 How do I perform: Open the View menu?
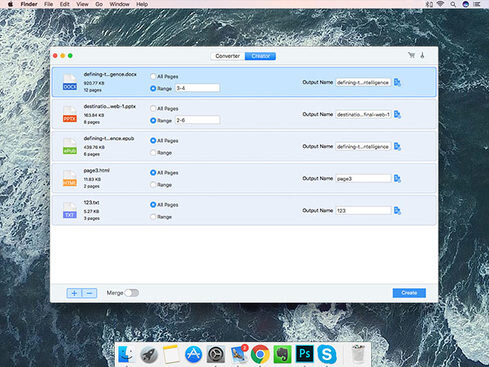pyautogui.click(x=82, y=4)
